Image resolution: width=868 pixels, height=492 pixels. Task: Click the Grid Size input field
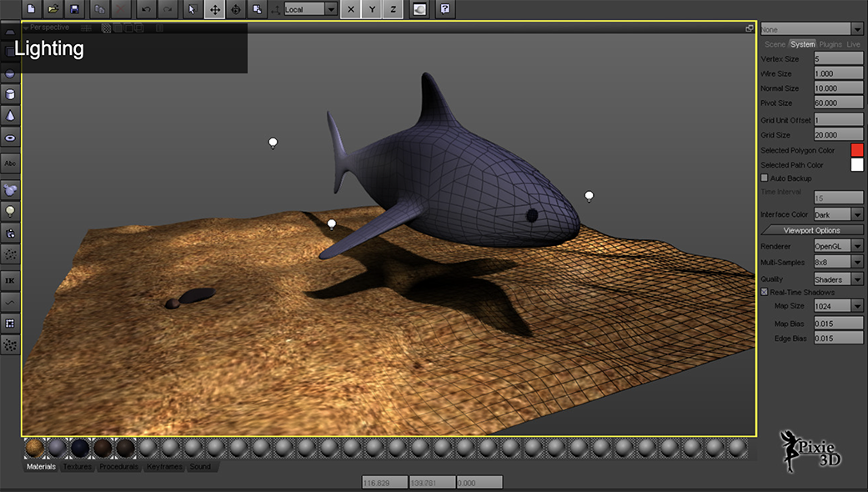click(838, 134)
